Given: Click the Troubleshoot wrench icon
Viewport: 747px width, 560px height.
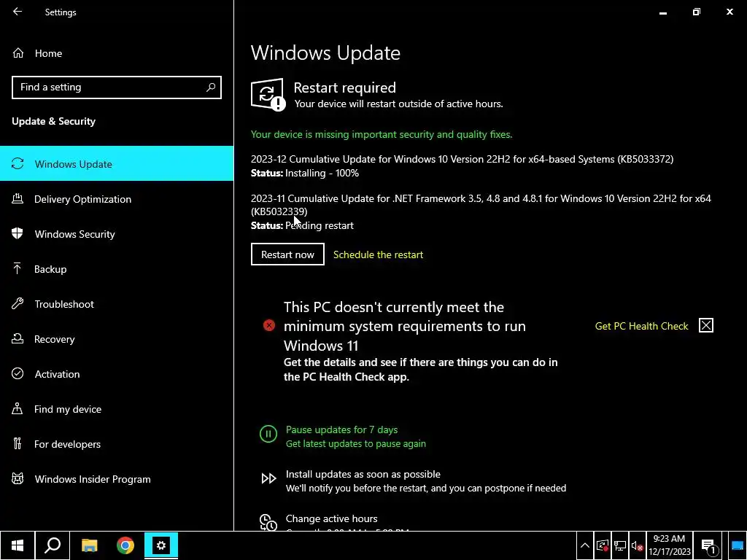Looking at the screenshot, I should [x=18, y=304].
